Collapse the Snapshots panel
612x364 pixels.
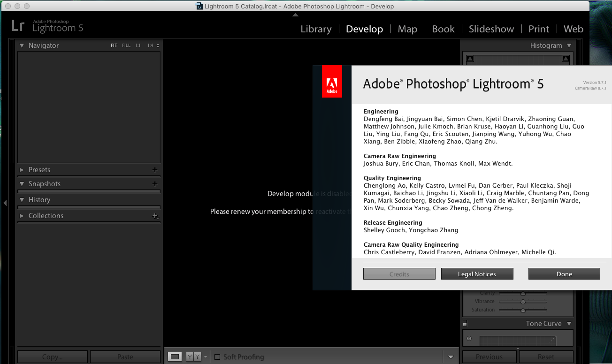22,184
